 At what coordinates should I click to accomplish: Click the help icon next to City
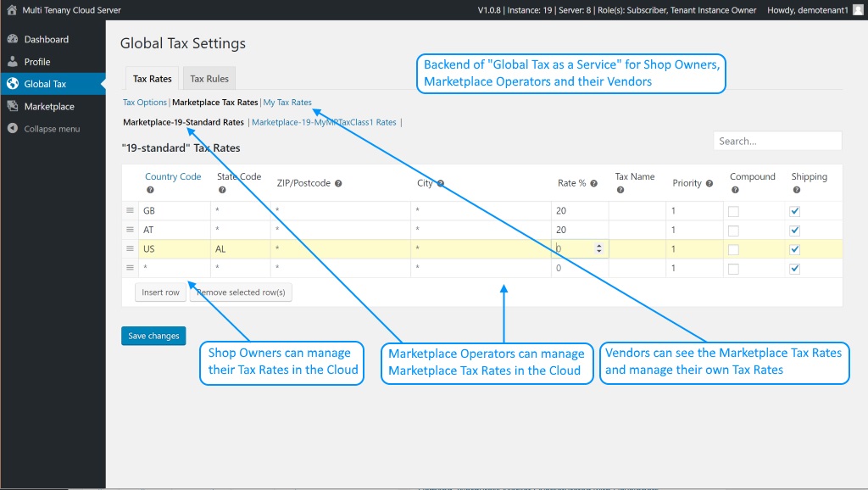pyautogui.click(x=441, y=183)
